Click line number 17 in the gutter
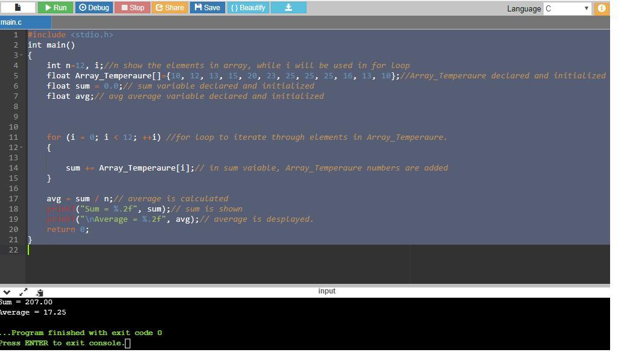 click(x=14, y=199)
